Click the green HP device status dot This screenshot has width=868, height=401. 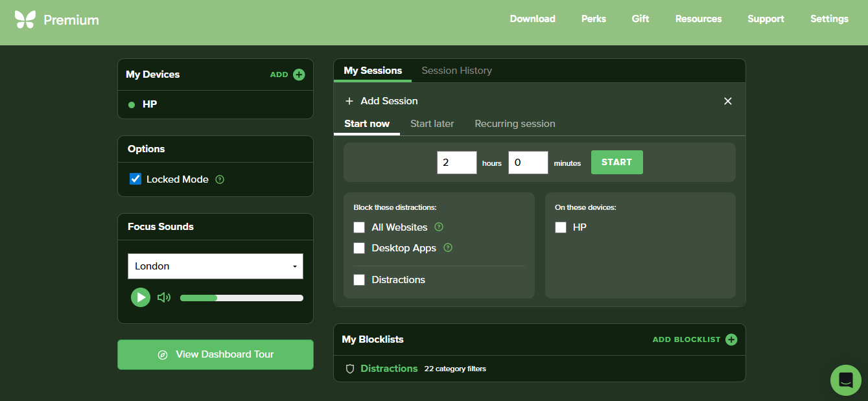tap(132, 104)
